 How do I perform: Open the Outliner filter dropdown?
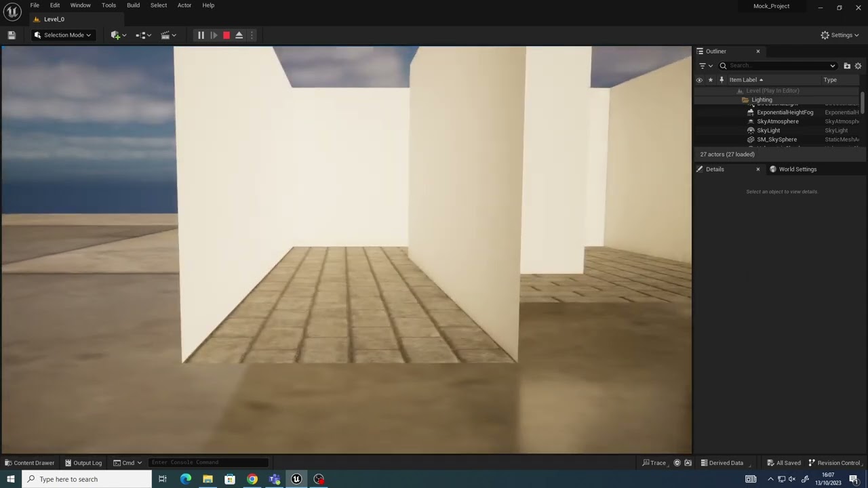[706, 66]
